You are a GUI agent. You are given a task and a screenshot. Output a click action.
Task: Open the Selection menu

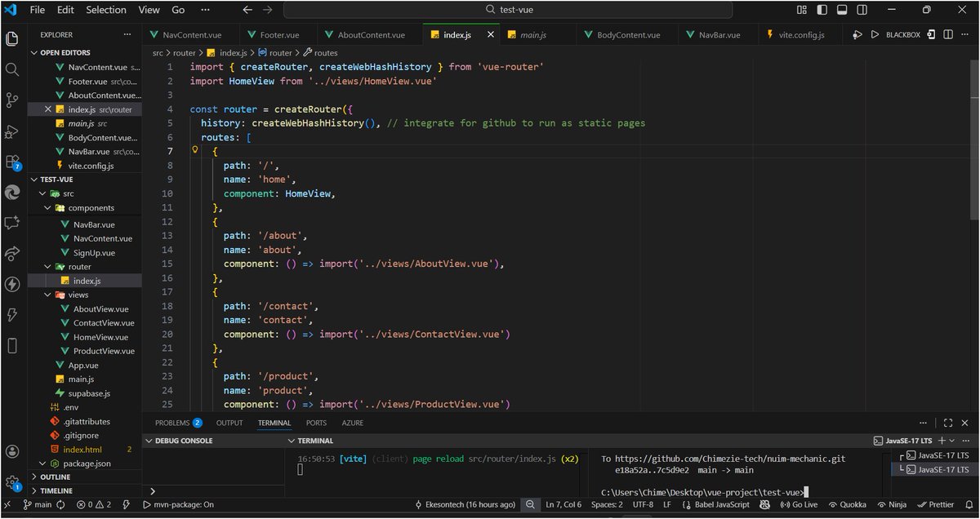pyautogui.click(x=106, y=10)
